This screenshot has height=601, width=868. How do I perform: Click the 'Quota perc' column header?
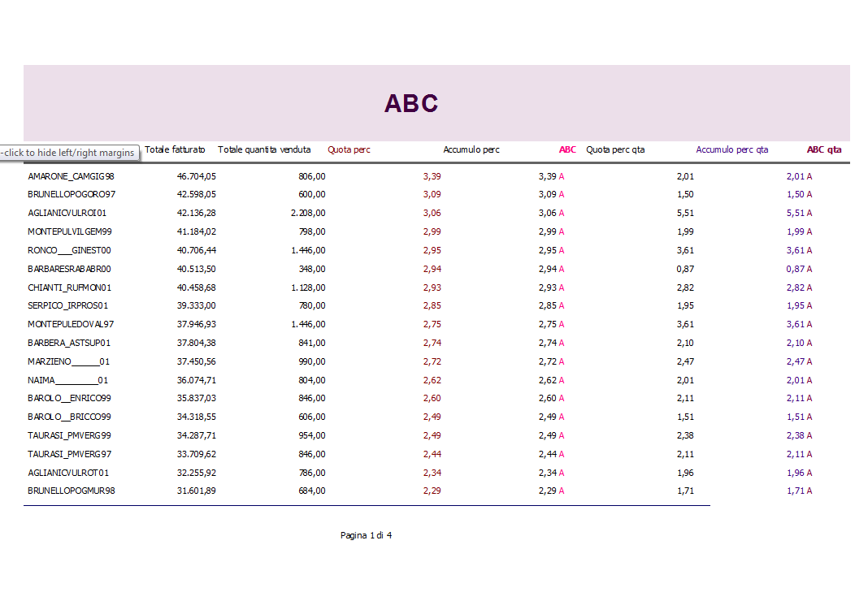(x=349, y=149)
